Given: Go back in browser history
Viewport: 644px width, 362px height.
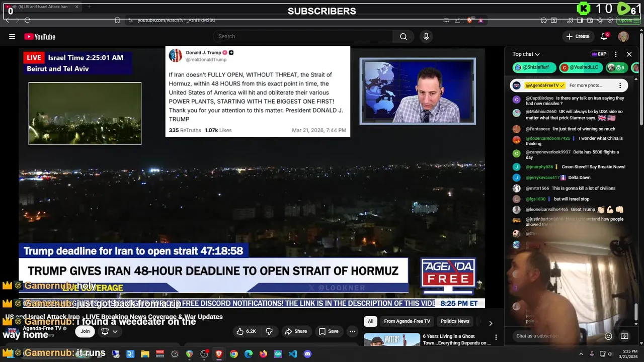Looking at the screenshot, I should click(8, 20).
